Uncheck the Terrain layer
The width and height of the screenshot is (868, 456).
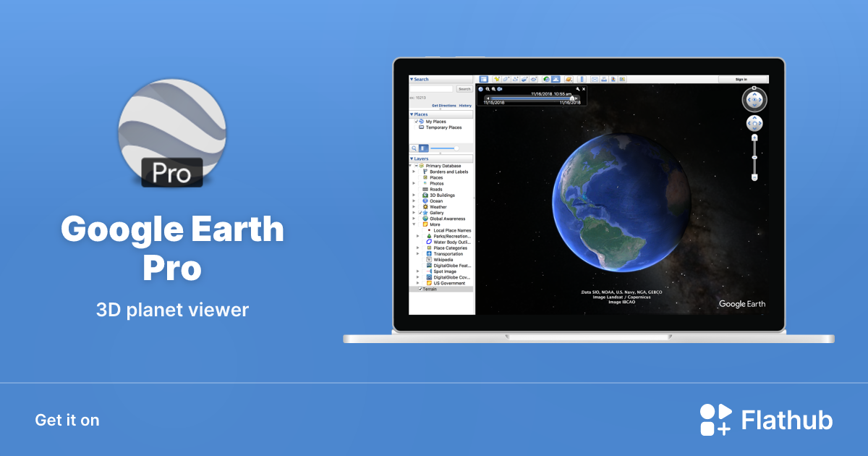tap(420, 290)
